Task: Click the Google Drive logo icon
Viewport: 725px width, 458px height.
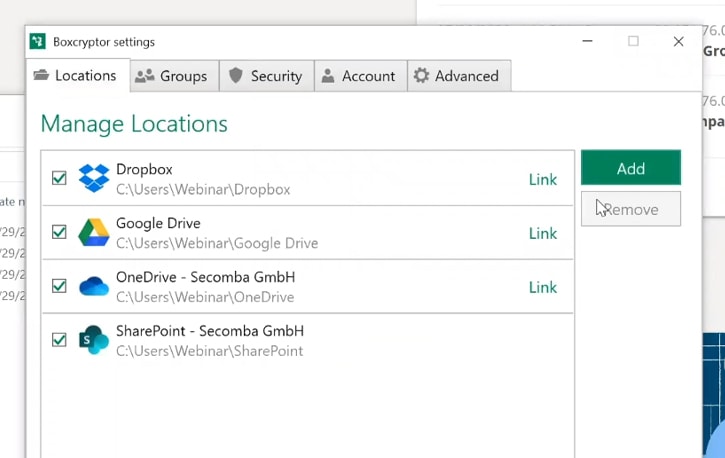Action: [x=94, y=232]
